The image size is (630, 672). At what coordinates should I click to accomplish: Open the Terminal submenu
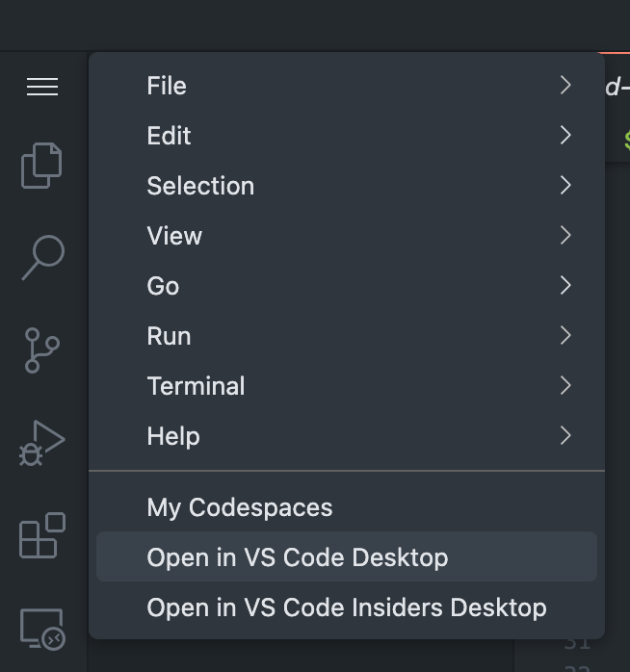[x=347, y=386]
